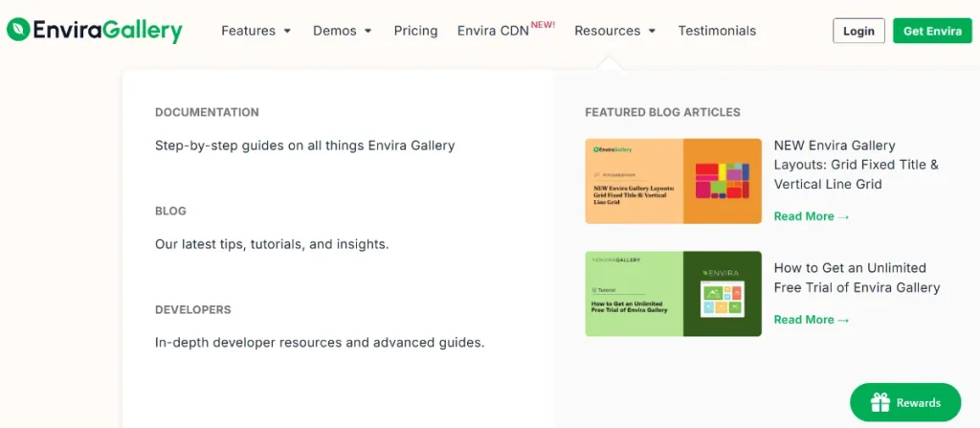This screenshot has width=980, height=428.
Task: Open the Testimonials page
Action: click(x=717, y=31)
